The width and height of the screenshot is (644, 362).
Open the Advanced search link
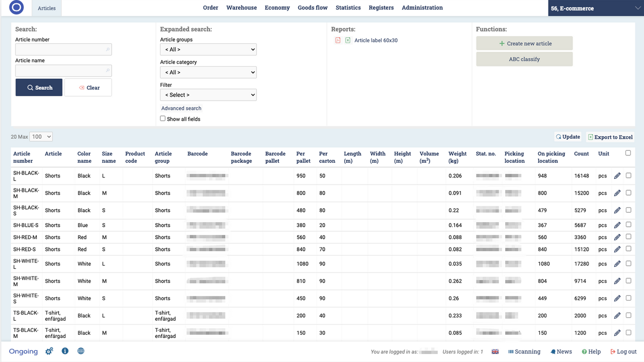pos(181,108)
